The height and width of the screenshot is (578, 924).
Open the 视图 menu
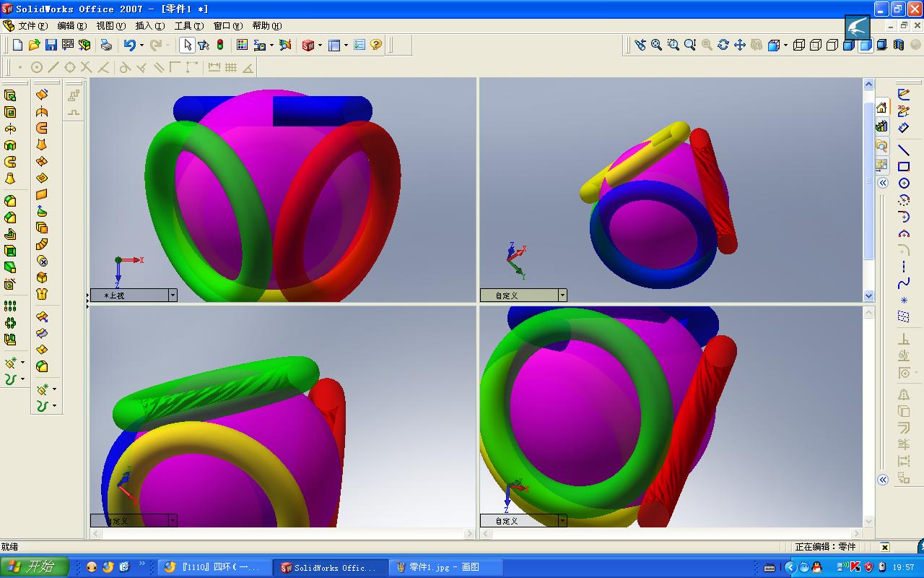[x=110, y=26]
